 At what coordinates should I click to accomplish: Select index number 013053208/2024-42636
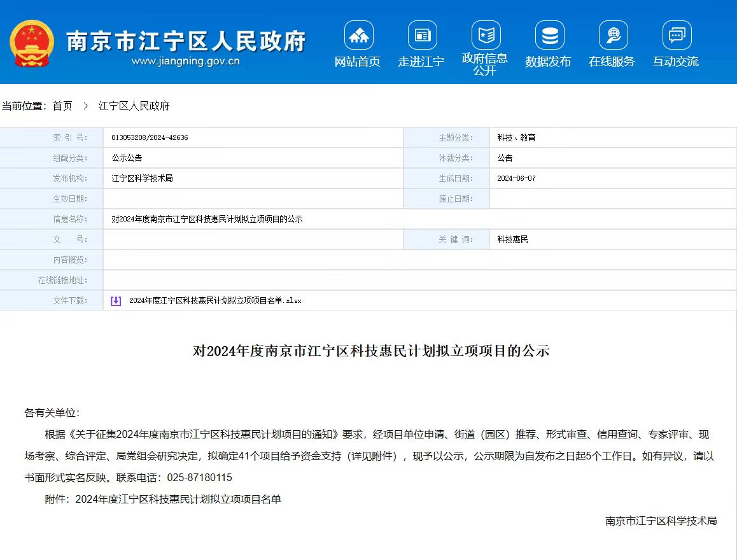click(150, 137)
